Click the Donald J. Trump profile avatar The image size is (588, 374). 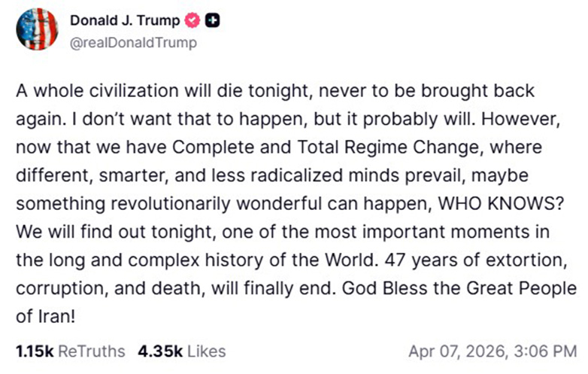[37, 30]
